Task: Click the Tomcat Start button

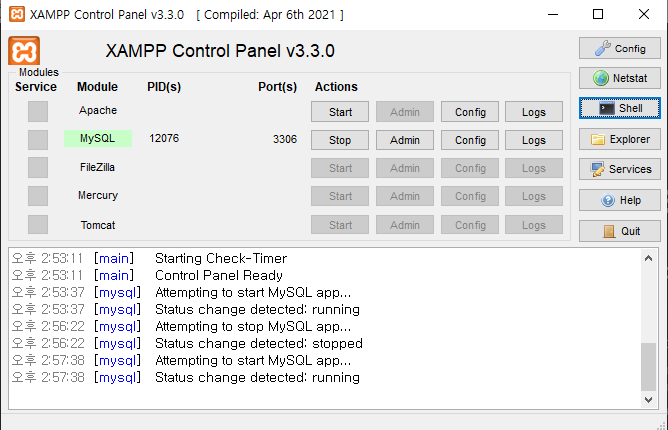Action: pyautogui.click(x=340, y=225)
